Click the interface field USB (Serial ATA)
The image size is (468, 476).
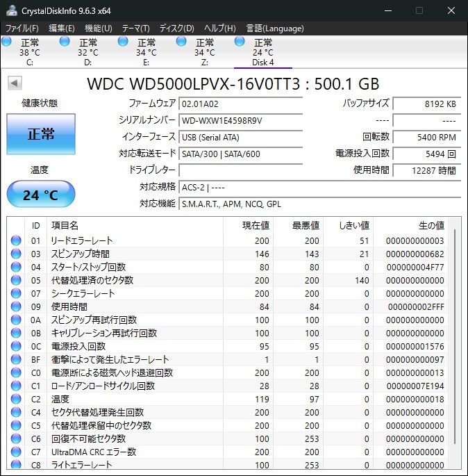coord(240,137)
